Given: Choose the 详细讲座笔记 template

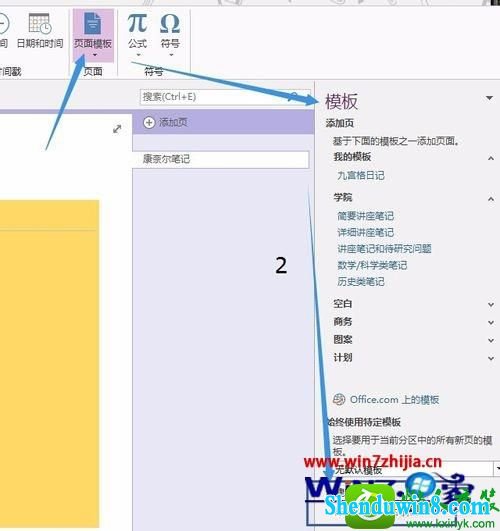Looking at the screenshot, I should (x=366, y=232).
